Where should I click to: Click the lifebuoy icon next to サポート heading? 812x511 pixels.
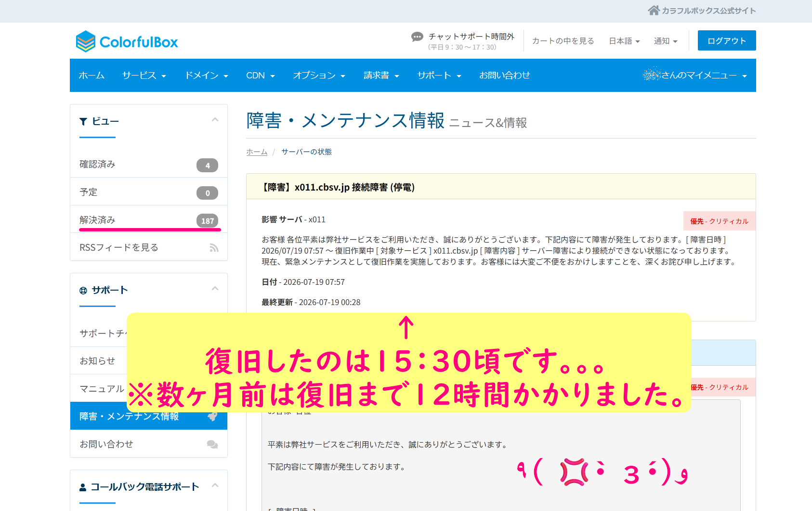click(x=83, y=291)
